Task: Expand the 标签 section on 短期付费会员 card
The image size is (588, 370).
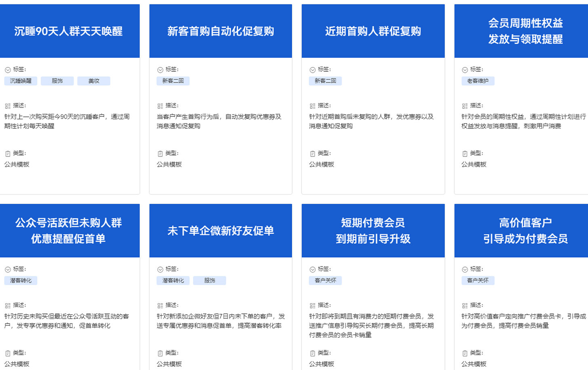Action: (313, 269)
